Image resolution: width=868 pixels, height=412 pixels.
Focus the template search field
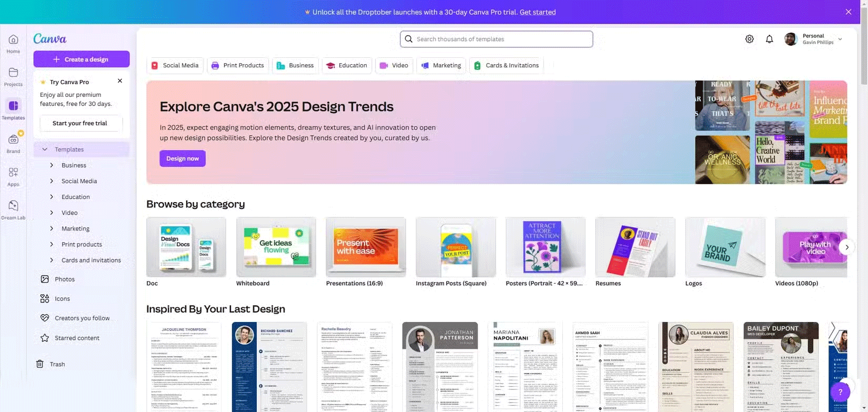click(x=496, y=39)
